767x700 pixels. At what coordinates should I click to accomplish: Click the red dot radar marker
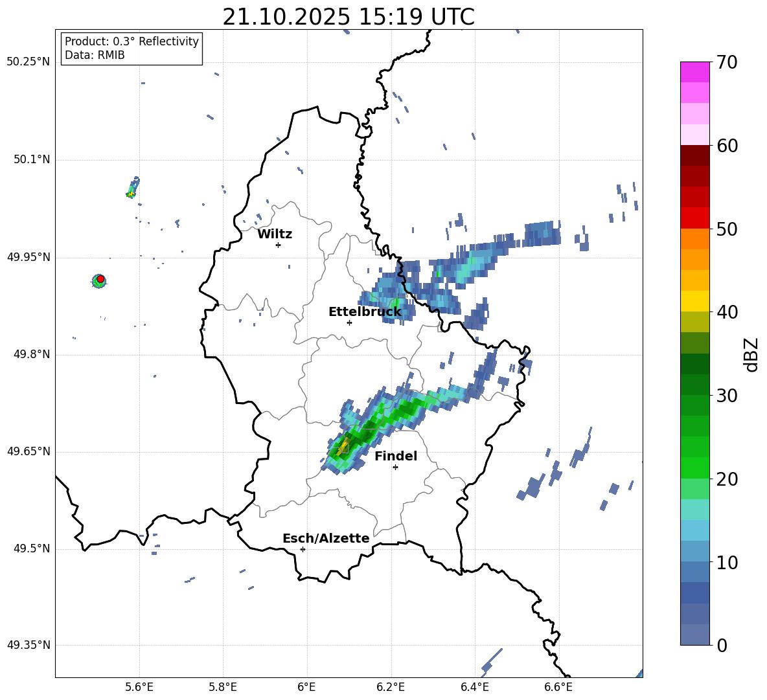100,279
